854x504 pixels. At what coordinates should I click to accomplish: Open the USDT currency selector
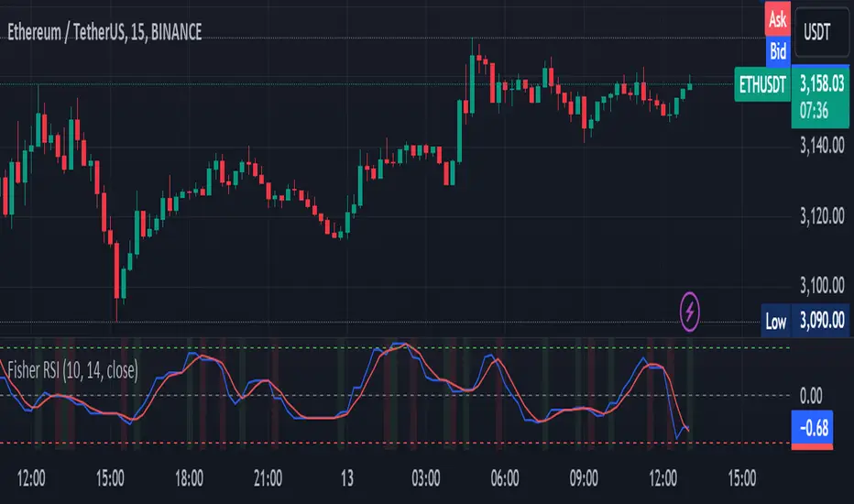816,32
